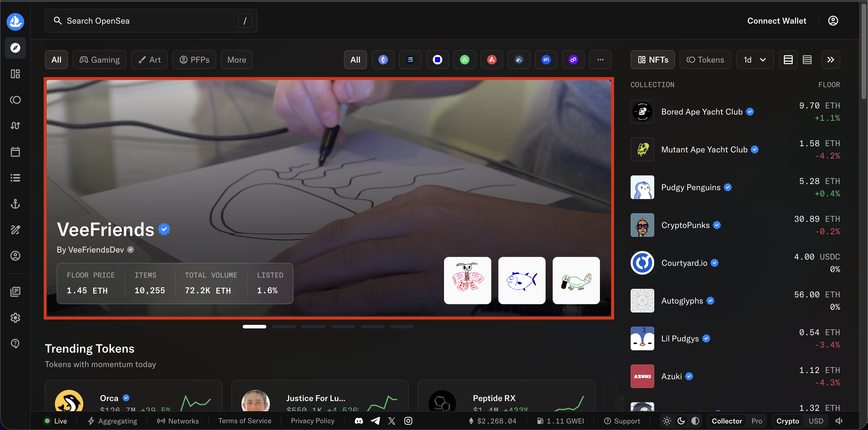This screenshot has width=868, height=430.
Task: Open the 1d timeframe dropdown
Action: 755,60
